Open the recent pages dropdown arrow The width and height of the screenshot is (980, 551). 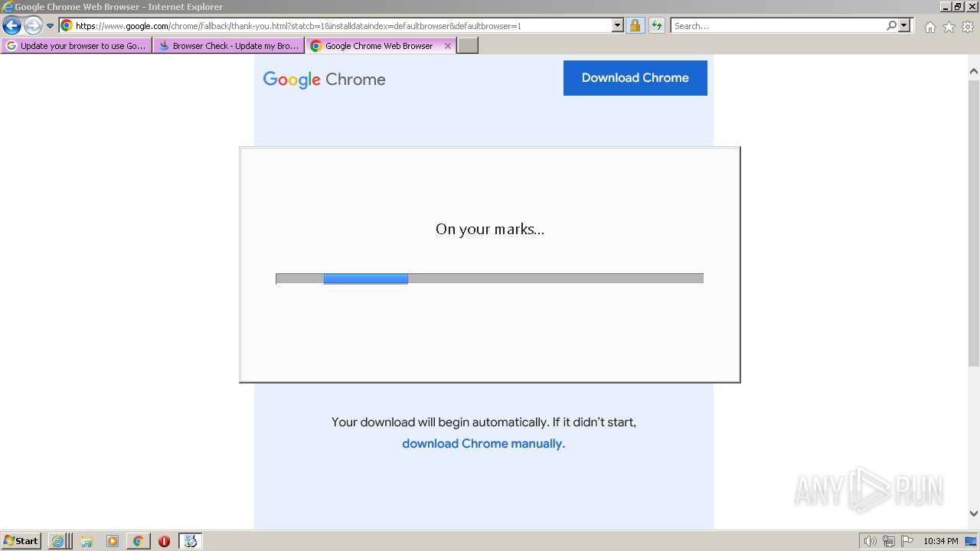(50, 26)
